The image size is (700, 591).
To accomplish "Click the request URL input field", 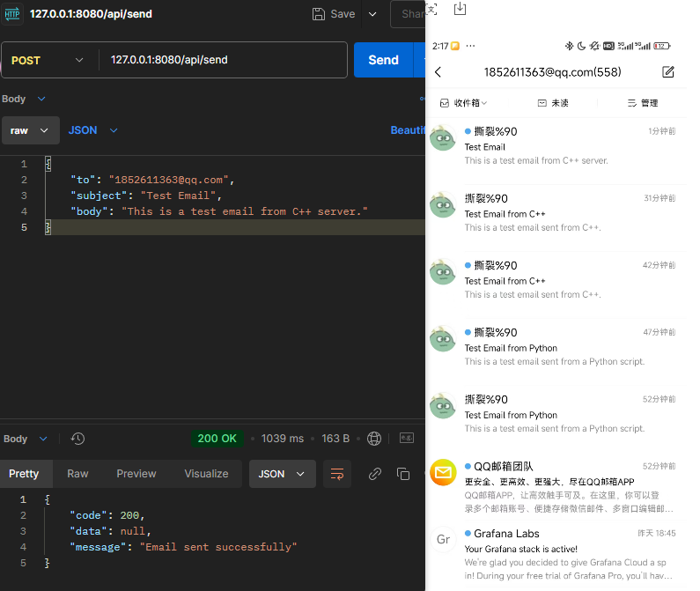I will pos(222,60).
